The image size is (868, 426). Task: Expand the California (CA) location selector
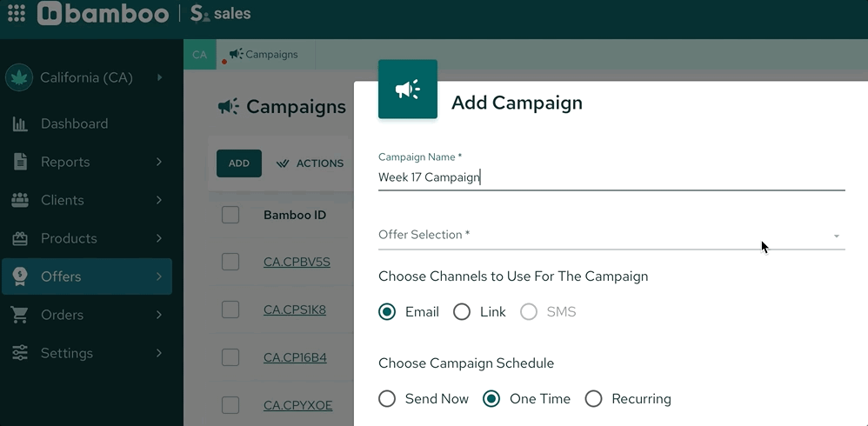(159, 77)
